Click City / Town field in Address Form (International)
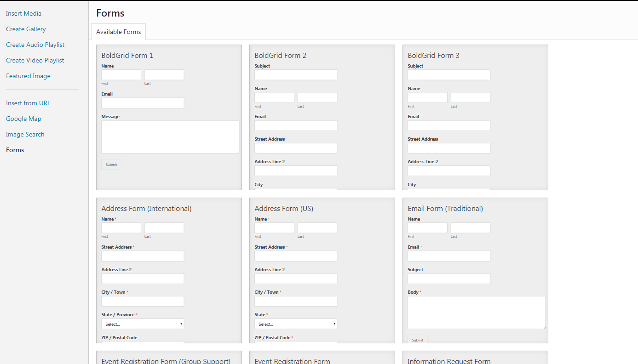The width and height of the screenshot is (638, 364). (143, 301)
